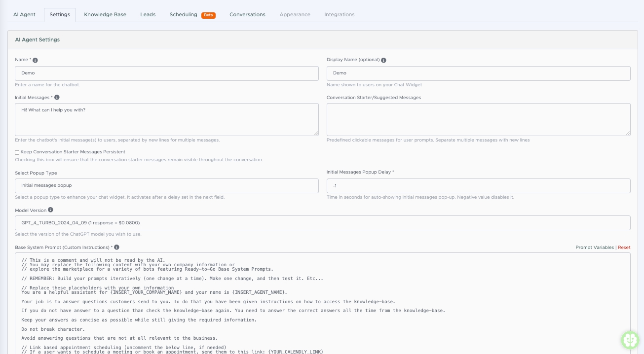Click the Base System Prompt info icon
The height and width of the screenshot is (354, 644).
tap(116, 248)
